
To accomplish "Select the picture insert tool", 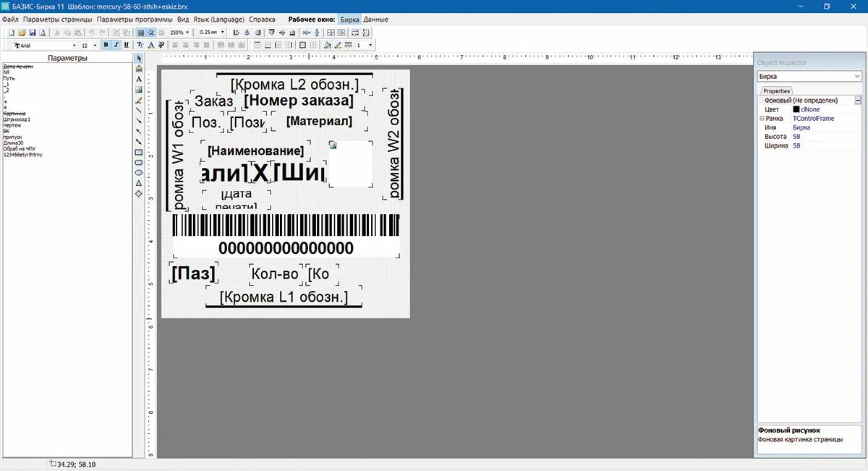I will (138, 89).
